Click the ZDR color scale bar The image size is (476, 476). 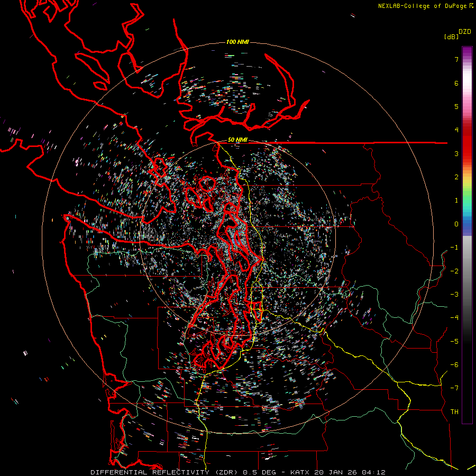[467, 235]
